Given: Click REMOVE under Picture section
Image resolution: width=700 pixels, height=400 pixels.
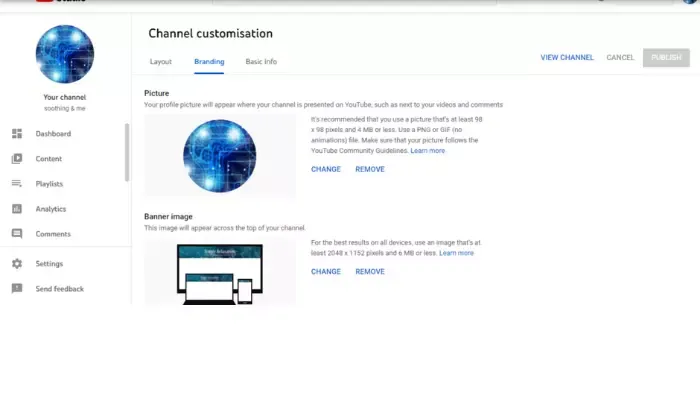Looking at the screenshot, I should pyautogui.click(x=370, y=169).
